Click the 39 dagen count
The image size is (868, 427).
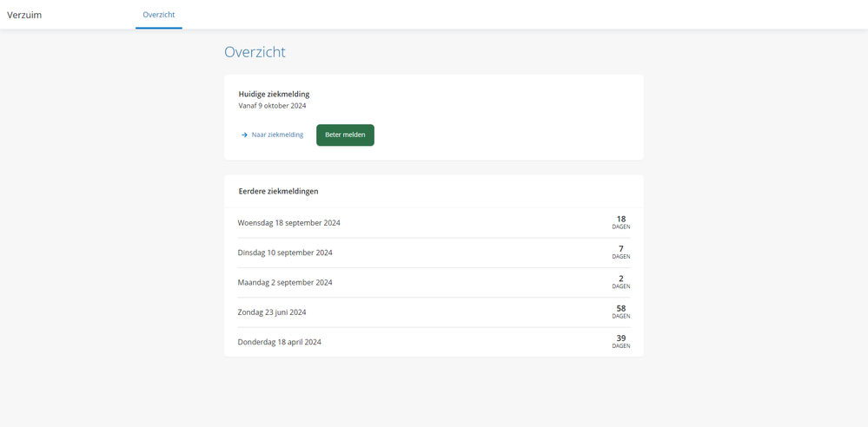pyautogui.click(x=620, y=341)
